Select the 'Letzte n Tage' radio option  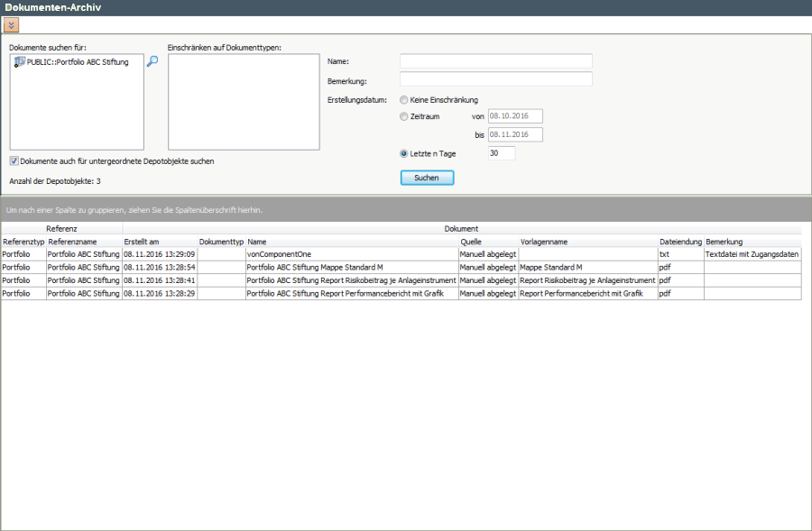[x=403, y=154]
